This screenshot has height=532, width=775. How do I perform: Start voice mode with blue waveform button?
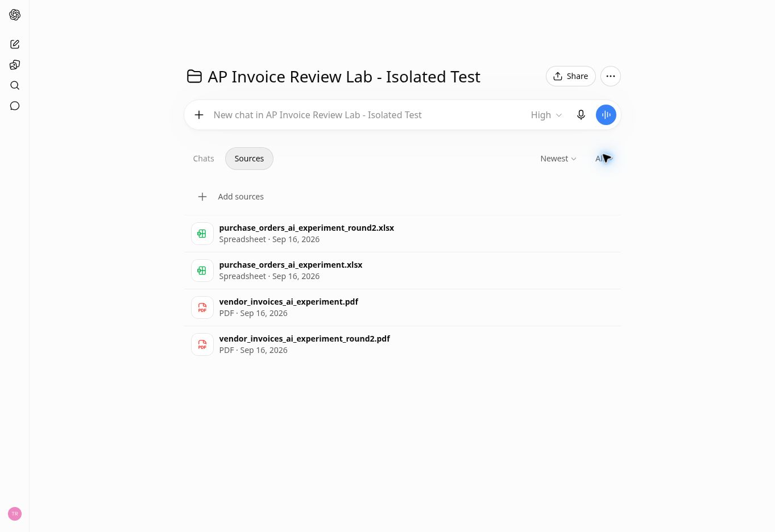click(606, 115)
